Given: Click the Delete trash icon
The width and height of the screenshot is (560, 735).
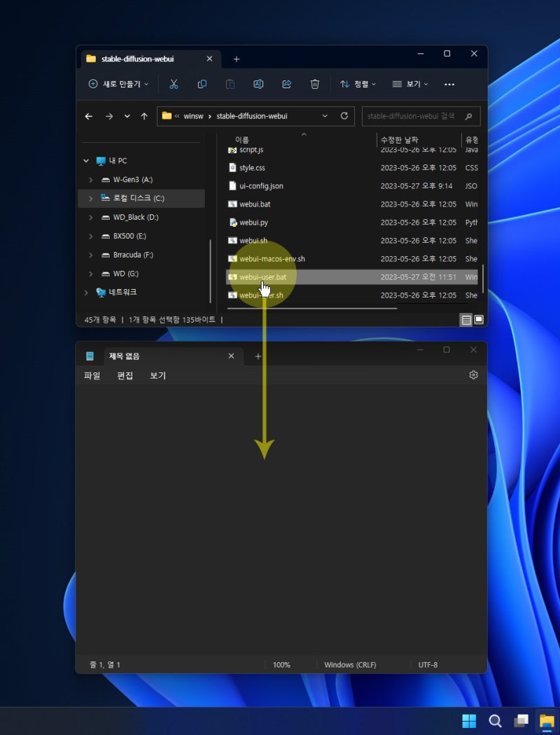Looking at the screenshot, I should [x=315, y=84].
